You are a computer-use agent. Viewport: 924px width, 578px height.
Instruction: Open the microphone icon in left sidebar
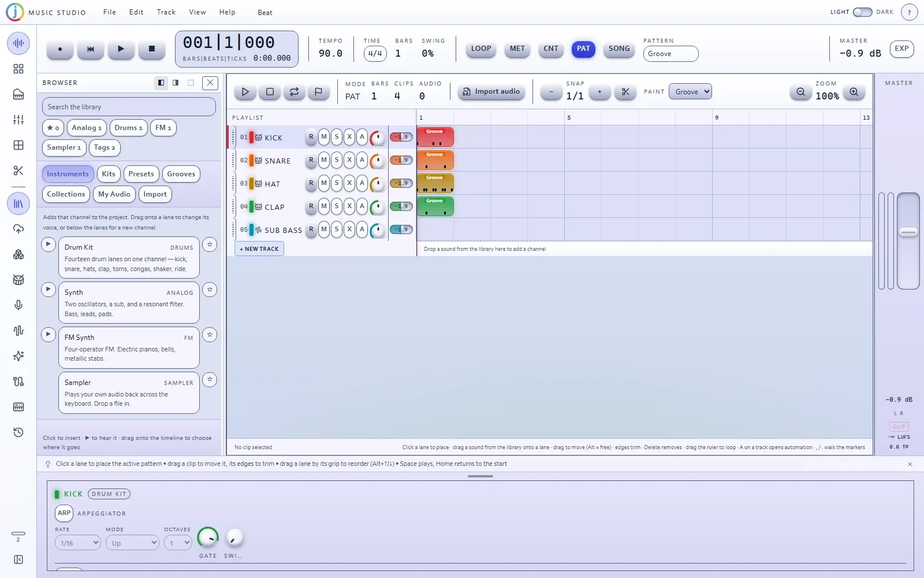(18, 305)
